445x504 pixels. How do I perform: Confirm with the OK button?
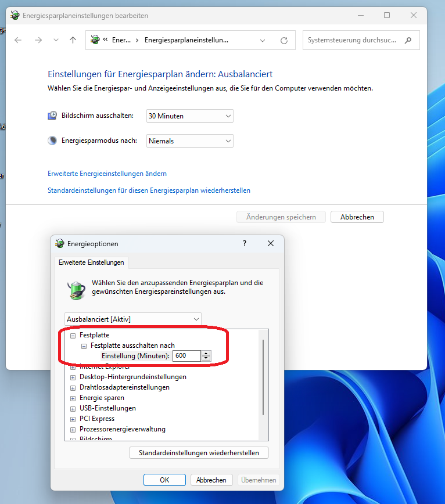coord(164,480)
